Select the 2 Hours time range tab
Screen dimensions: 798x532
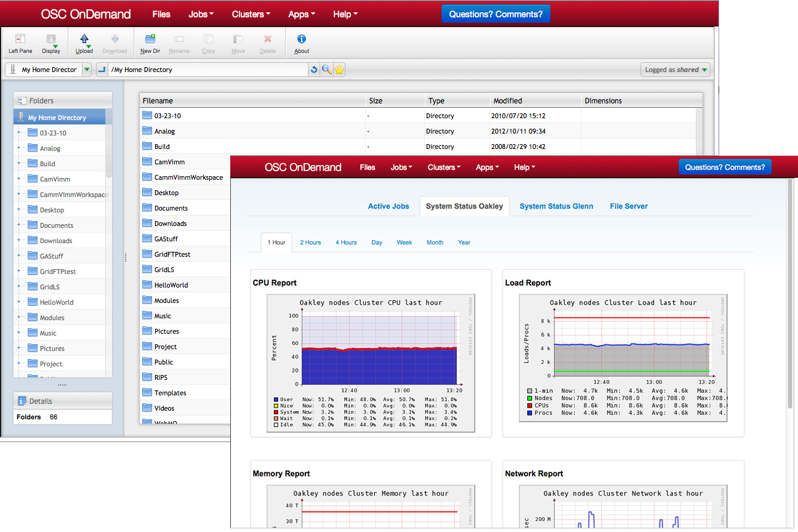click(310, 243)
